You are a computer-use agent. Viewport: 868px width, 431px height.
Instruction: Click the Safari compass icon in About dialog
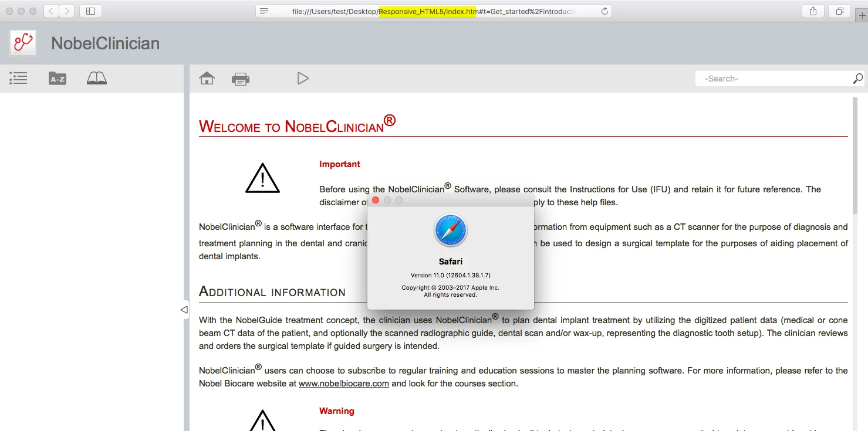click(x=451, y=230)
